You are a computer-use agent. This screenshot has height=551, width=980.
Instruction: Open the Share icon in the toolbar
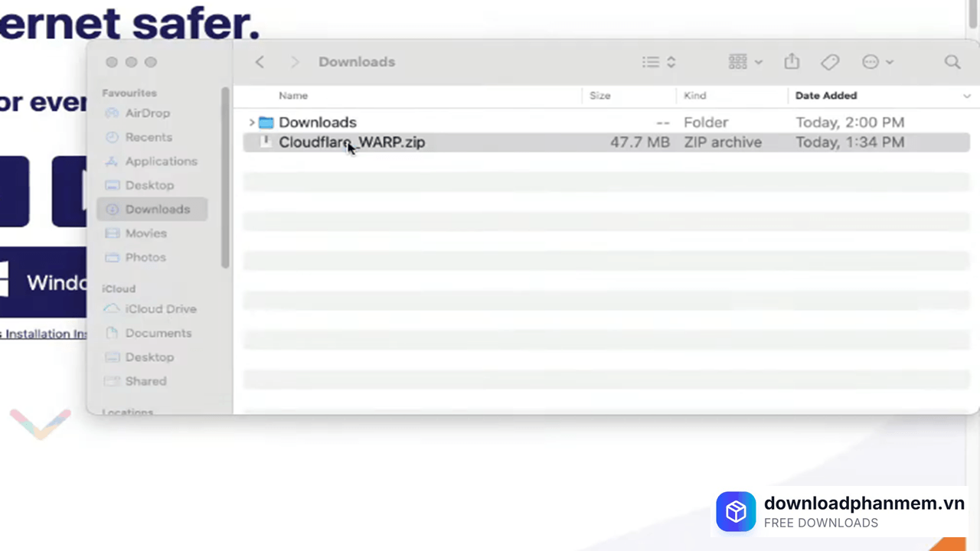(792, 62)
